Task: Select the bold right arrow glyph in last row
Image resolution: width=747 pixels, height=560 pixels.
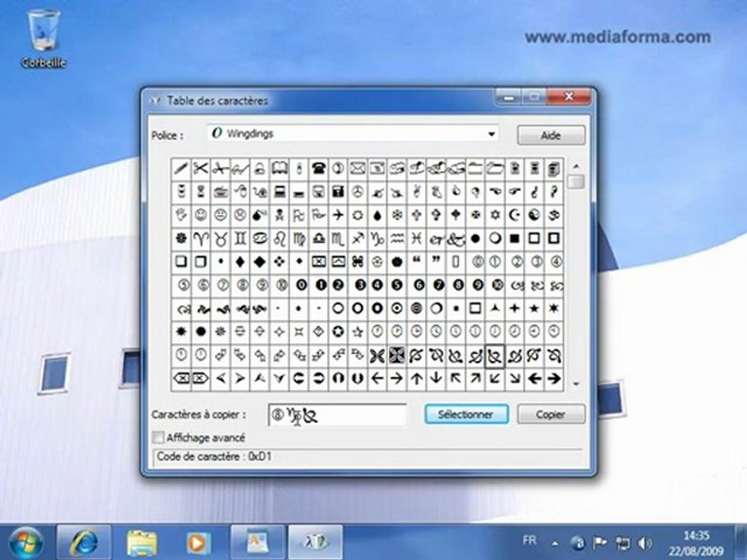Action: (x=554, y=379)
